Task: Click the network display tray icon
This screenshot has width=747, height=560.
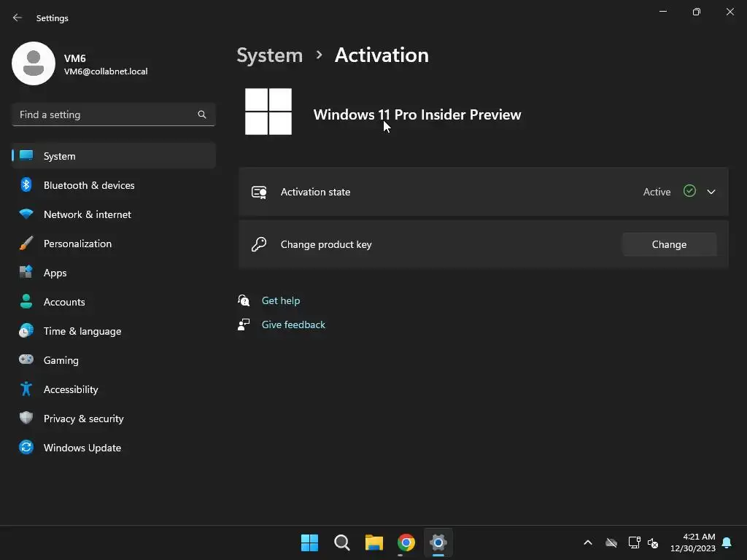Action: pos(634,542)
